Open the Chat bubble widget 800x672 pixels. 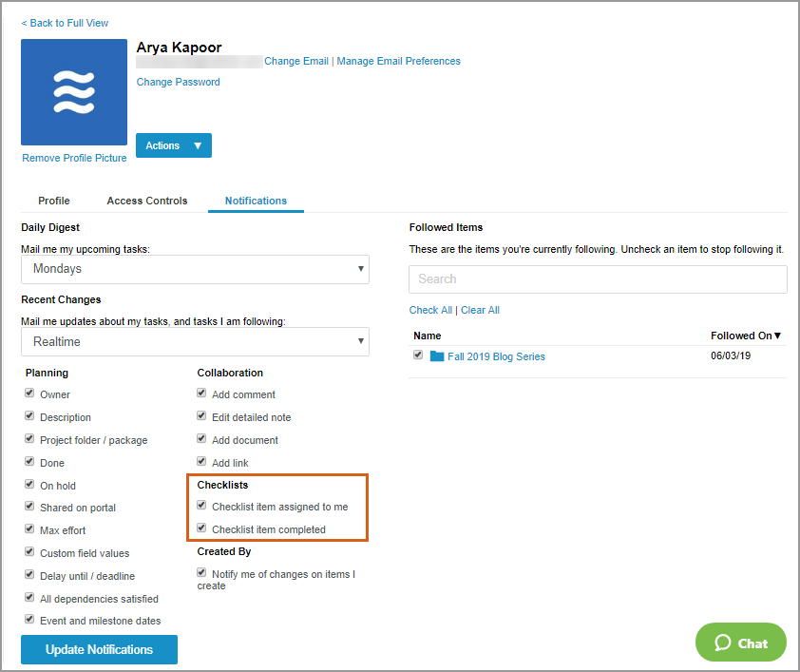[x=741, y=643]
